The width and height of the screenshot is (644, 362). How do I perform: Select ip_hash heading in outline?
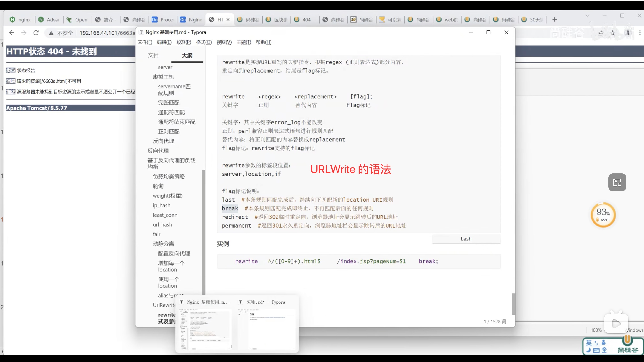tap(162, 205)
